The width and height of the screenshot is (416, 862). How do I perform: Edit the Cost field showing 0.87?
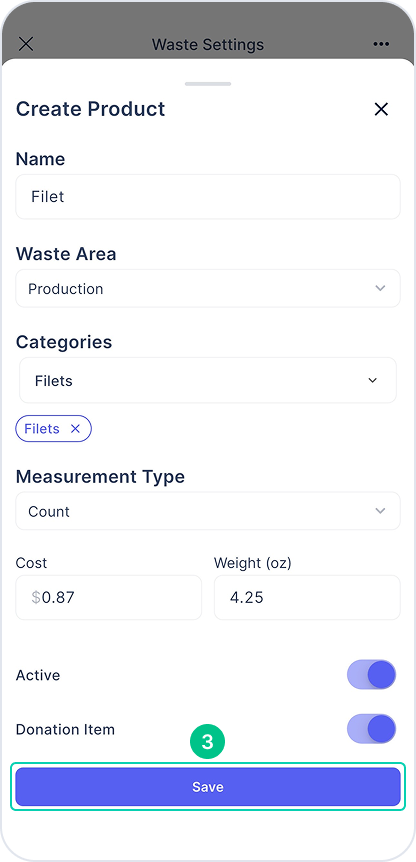tap(109, 598)
